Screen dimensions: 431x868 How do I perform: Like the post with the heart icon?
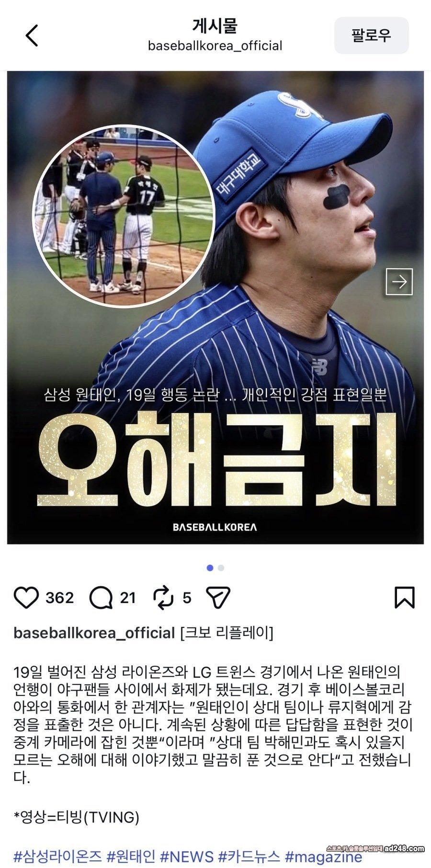[x=26, y=598]
